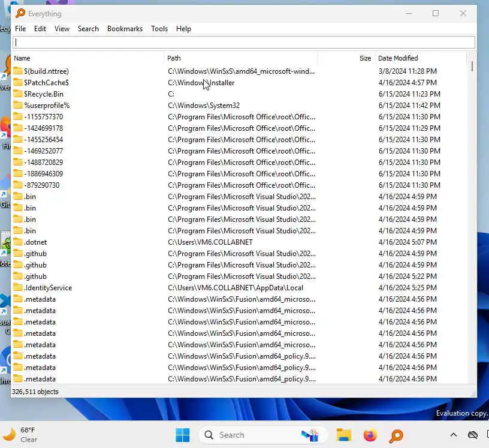The height and width of the screenshot is (448, 489).
Task: Click folder icon of %userprofile%
Action: (18, 105)
